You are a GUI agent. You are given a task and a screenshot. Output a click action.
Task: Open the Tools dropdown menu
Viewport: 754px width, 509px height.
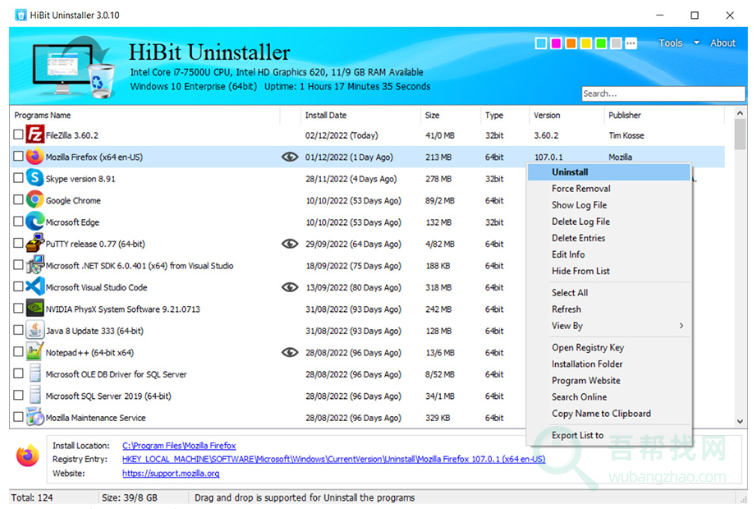point(675,43)
